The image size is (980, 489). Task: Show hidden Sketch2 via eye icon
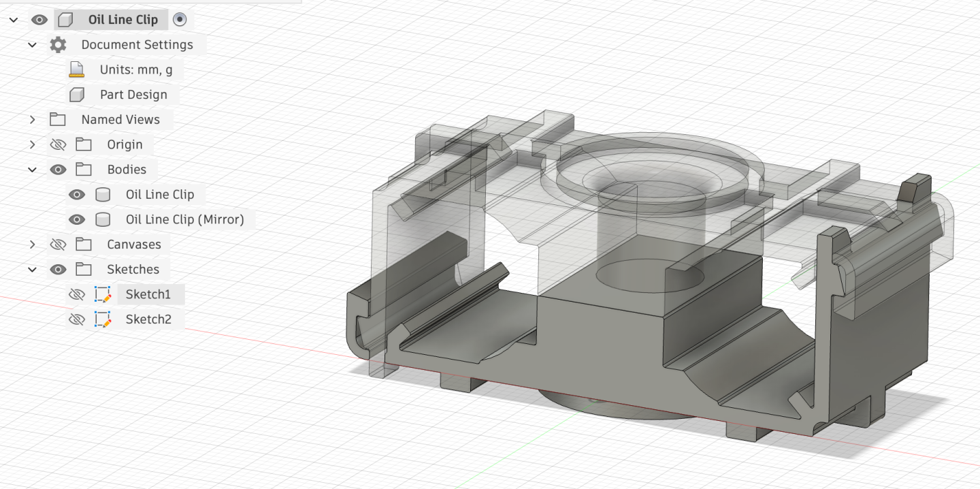(x=77, y=319)
